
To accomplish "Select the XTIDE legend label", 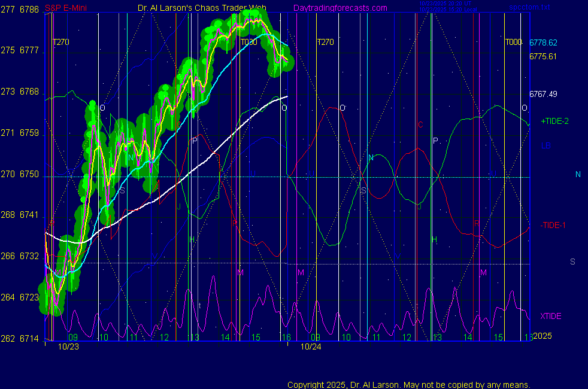I will click(x=550, y=316).
